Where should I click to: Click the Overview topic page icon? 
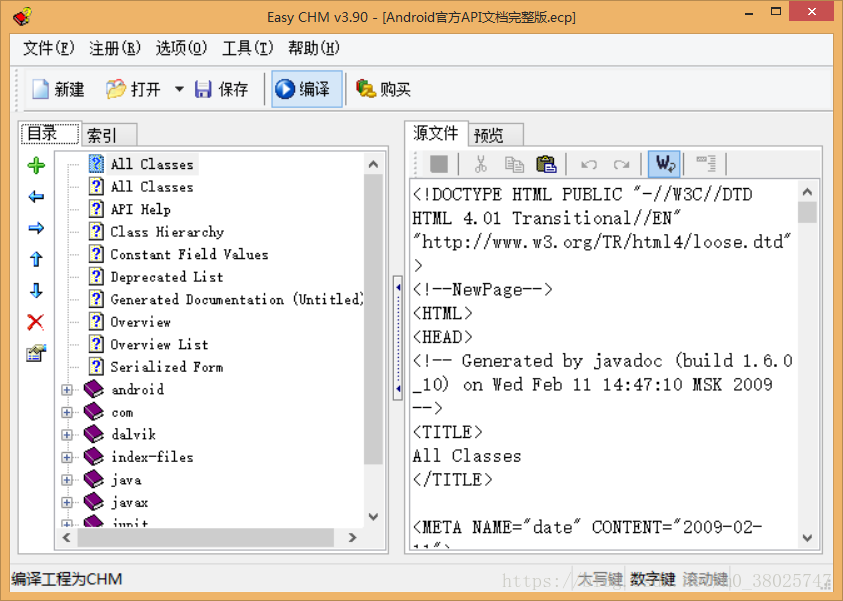pos(96,321)
